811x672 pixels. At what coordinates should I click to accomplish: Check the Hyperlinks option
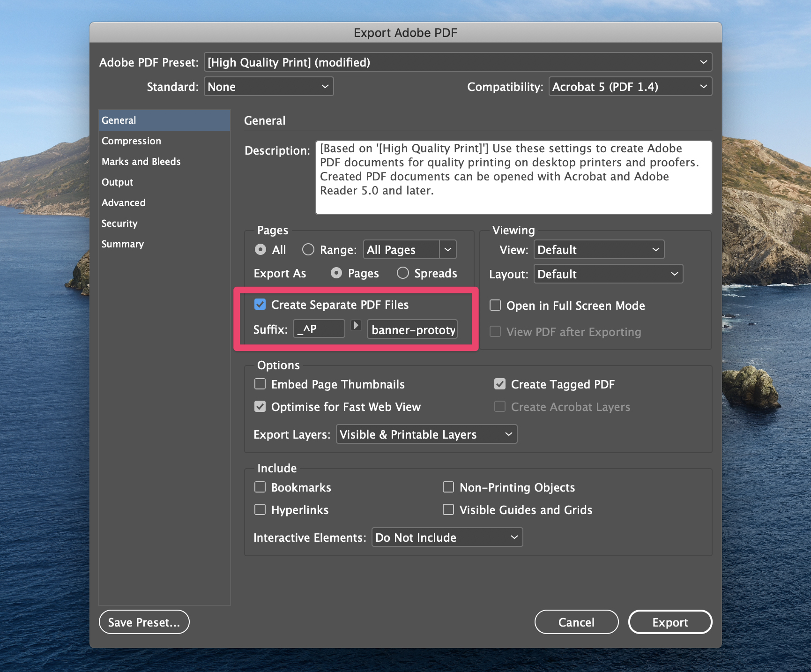[x=260, y=509]
